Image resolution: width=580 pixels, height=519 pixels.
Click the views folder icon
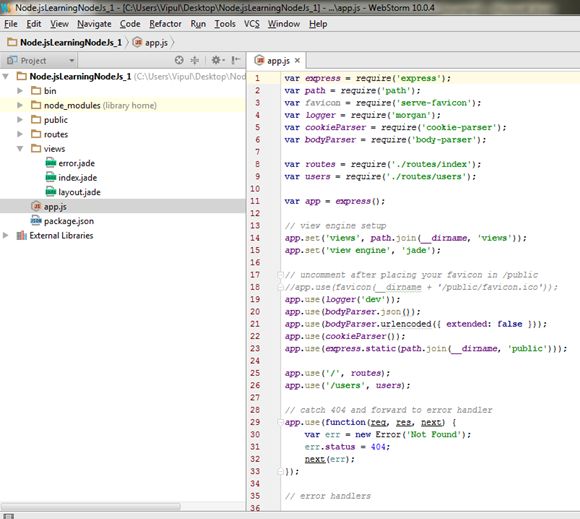[36, 149]
